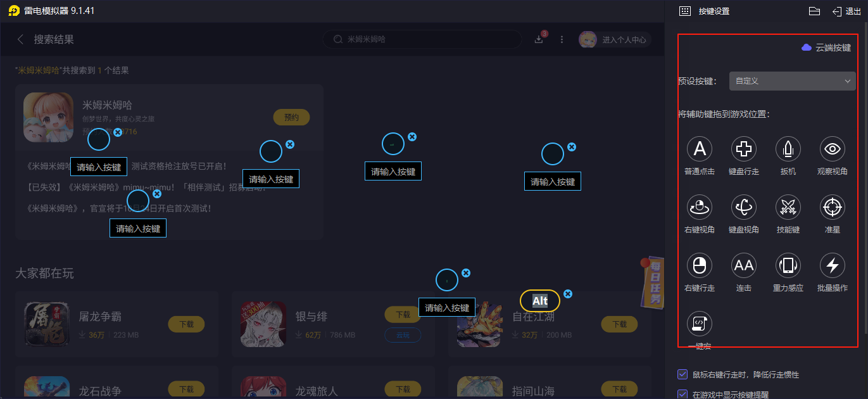This screenshot has width=868, height=399.
Task: Open the 云端按键 cloud keys link
Action: [826, 47]
